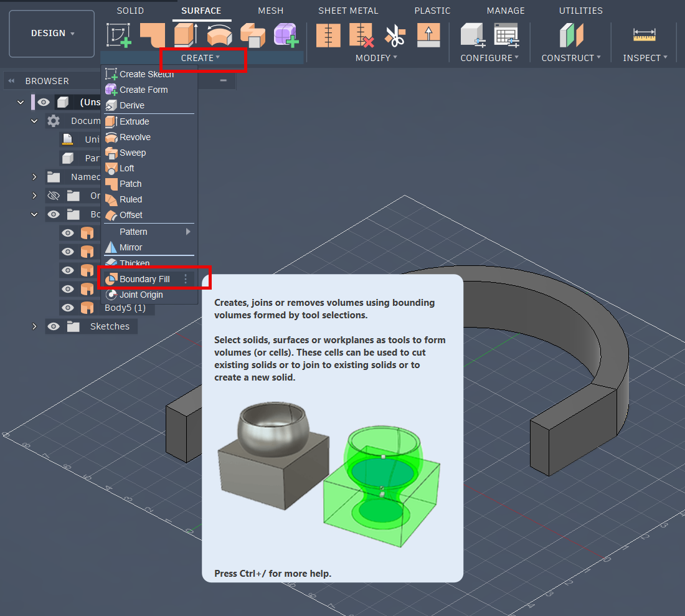
Task: Open the INSPECT panel dropdown
Action: pyautogui.click(x=645, y=58)
